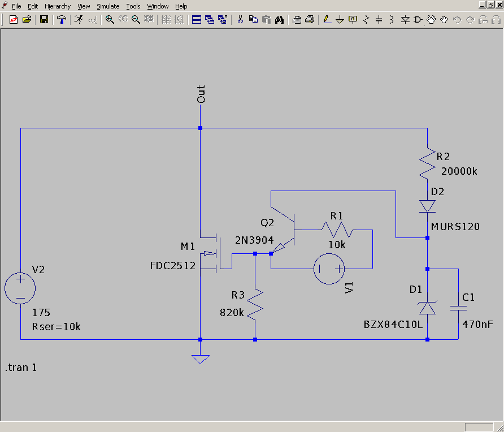This screenshot has height=432, width=504.
Task: Place a Capacitor from toolbar
Action: (x=379, y=20)
